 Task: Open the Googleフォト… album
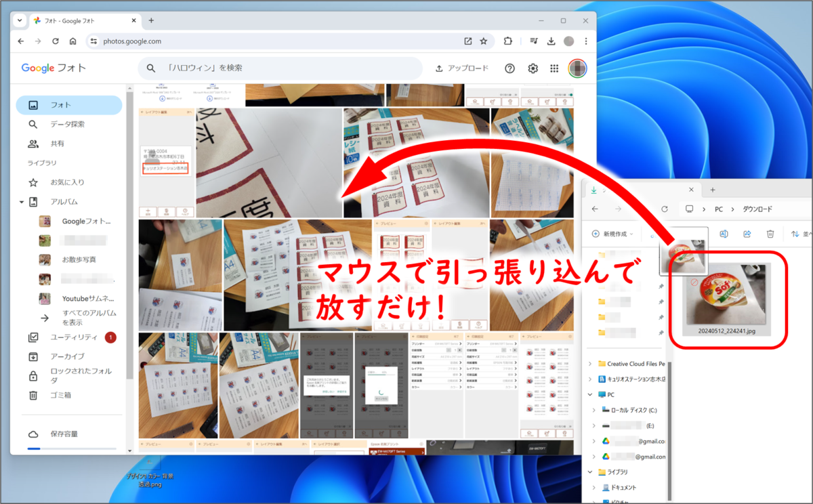pyautogui.click(x=75, y=221)
